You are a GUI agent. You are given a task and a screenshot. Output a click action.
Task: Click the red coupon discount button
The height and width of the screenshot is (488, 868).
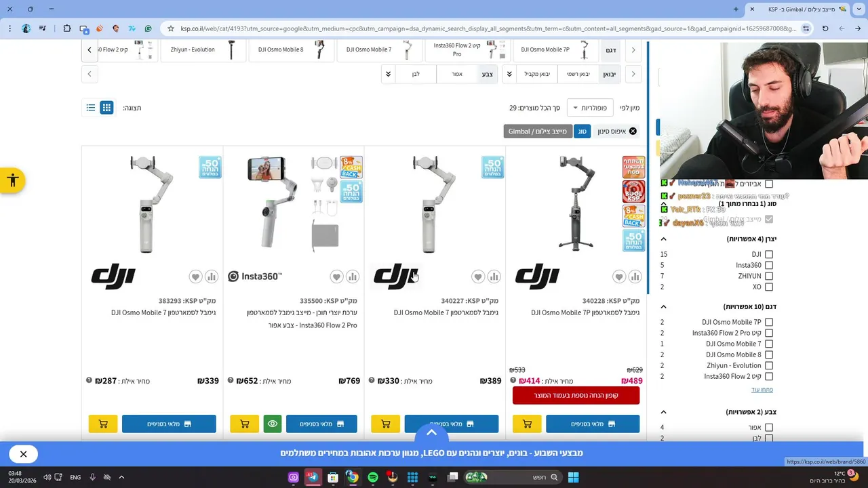pyautogui.click(x=576, y=395)
